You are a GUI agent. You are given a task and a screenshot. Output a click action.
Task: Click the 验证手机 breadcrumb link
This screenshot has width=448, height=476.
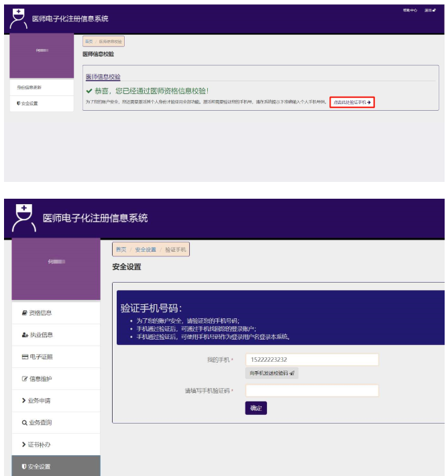[175, 249]
